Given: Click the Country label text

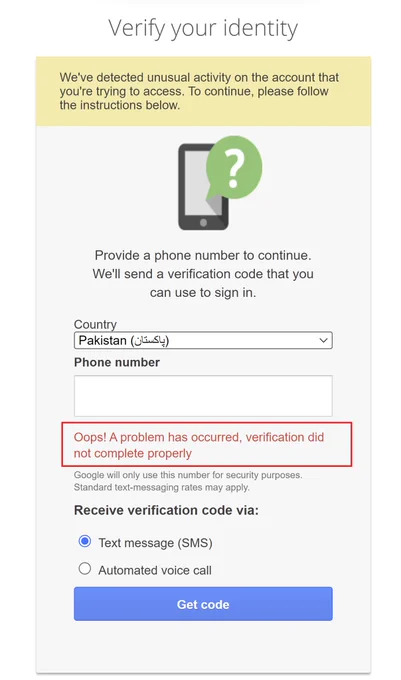Looking at the screenshot, I should coord(95,324).
